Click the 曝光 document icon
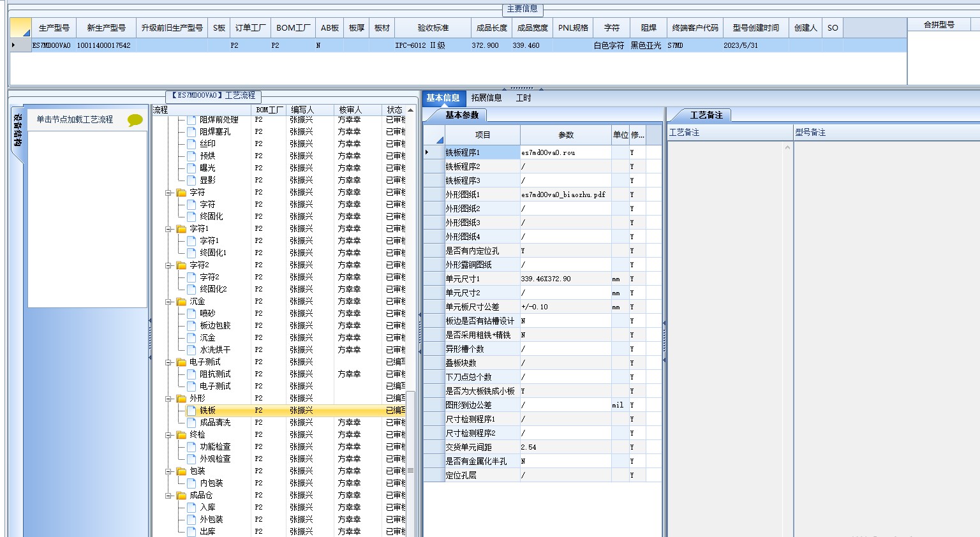 (x=191, y=168)
